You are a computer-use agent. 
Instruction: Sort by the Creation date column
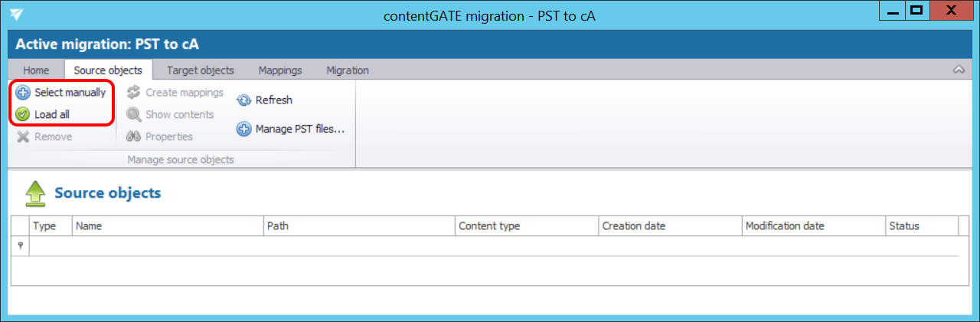point(668,226)
